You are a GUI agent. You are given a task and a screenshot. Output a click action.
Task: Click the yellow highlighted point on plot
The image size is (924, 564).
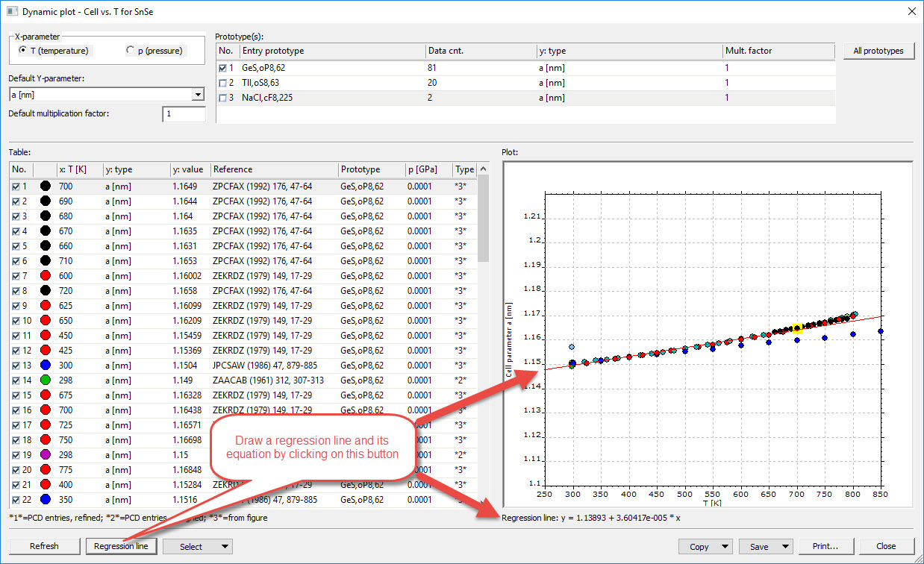coord(797,328)
